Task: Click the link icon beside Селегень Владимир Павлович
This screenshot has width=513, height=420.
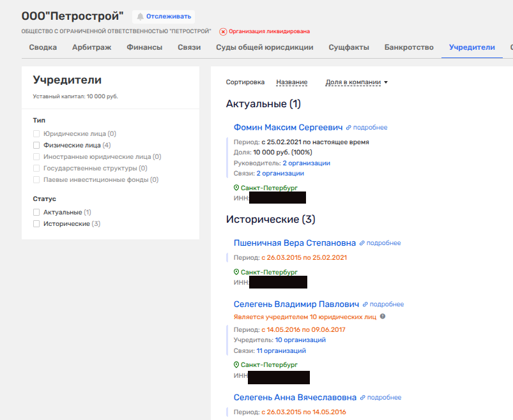Action: [365, 304]
